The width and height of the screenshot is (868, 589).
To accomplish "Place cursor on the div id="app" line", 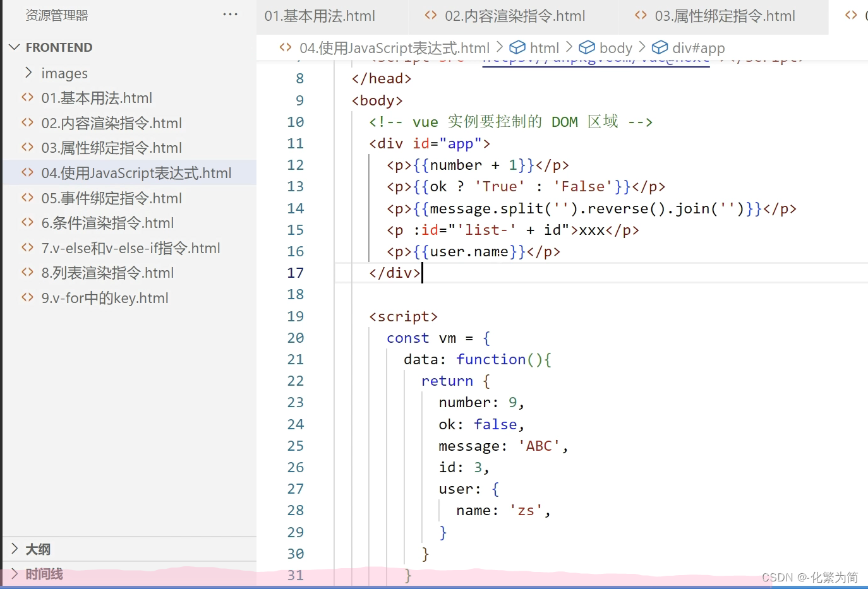I will tap(430, 143).
